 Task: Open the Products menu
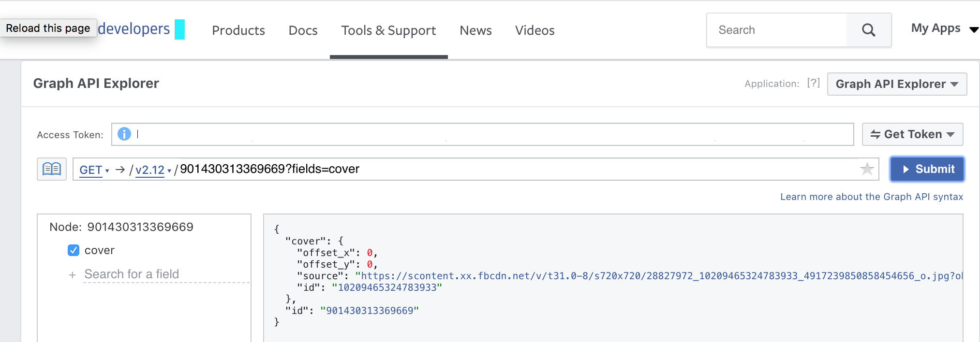click(238, 30)
